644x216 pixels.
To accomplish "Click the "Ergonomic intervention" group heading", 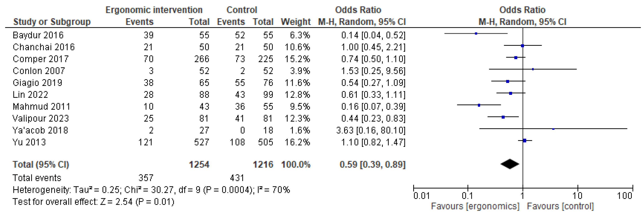I will pos(154,10).
